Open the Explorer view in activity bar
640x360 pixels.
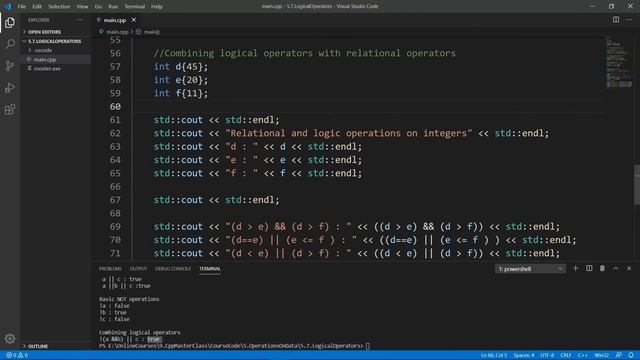click(10, 22)
